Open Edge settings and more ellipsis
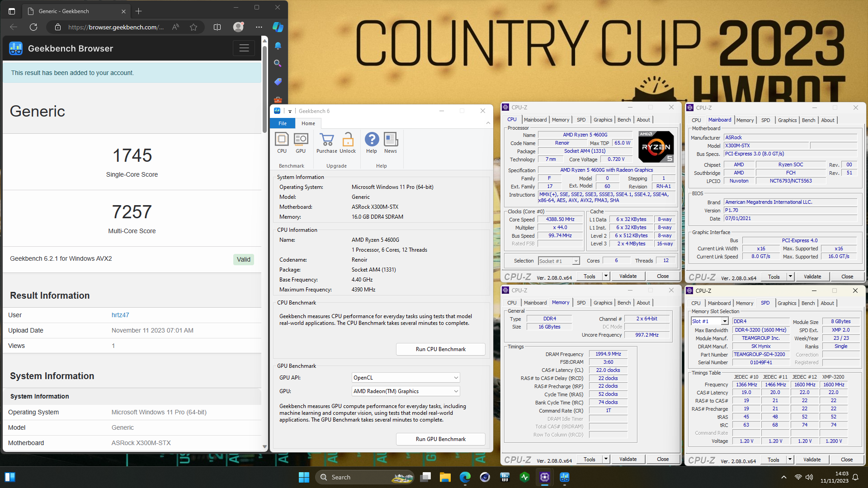The height and width of the screenshot is (488, 868). click(259, 27)
